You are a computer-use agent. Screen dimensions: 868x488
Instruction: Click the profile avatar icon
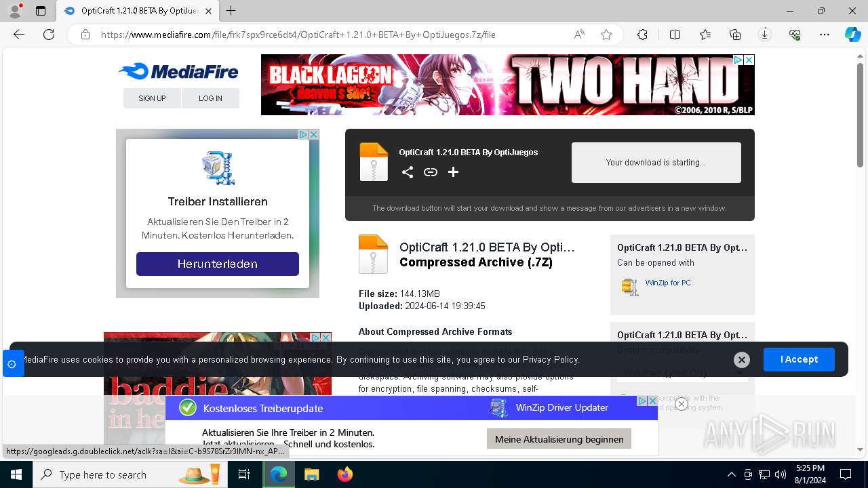tap(15, 10)
